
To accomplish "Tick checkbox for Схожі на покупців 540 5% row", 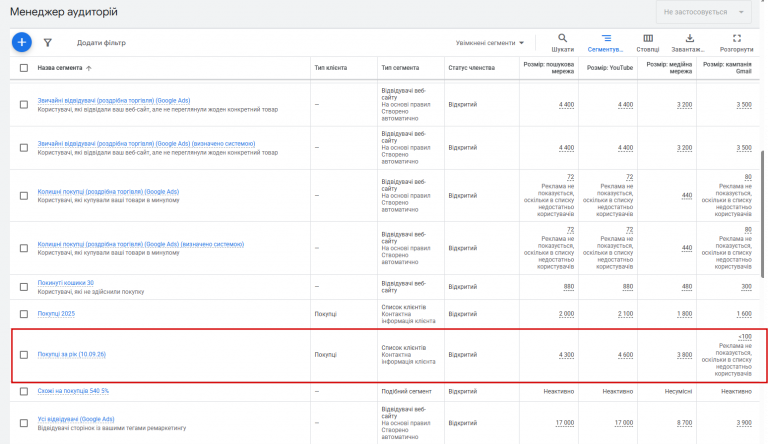I will click(24, 391).
